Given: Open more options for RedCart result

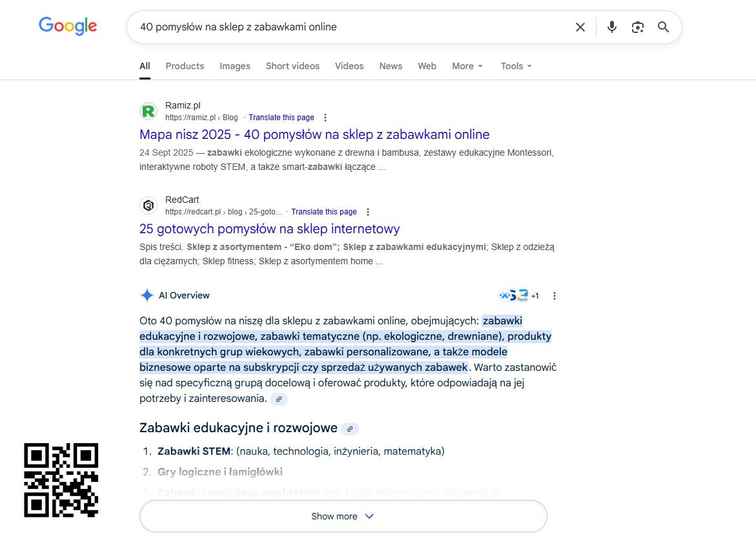Looking at the screenshot, I should click(x=368, y=212).
